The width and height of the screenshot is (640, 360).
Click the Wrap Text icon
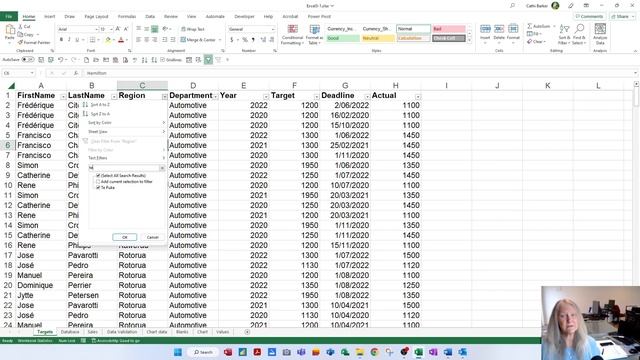(x=184, y=29)
